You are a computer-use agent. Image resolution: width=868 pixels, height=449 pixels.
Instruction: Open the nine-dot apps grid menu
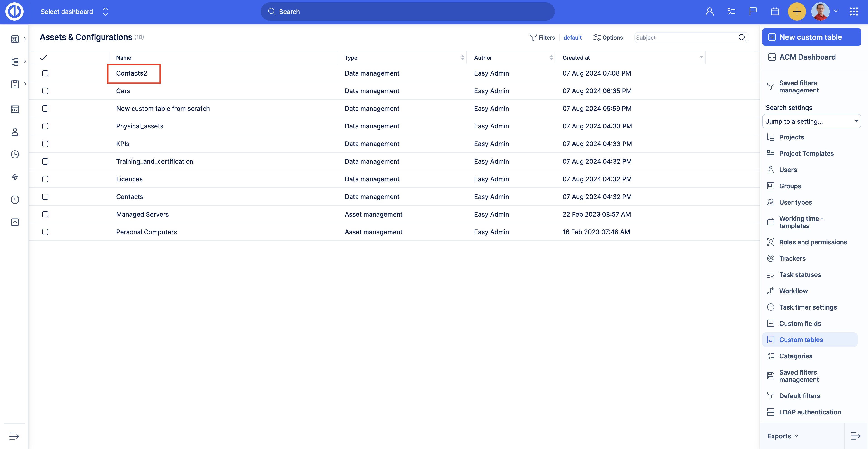click(x=854, y=12)
